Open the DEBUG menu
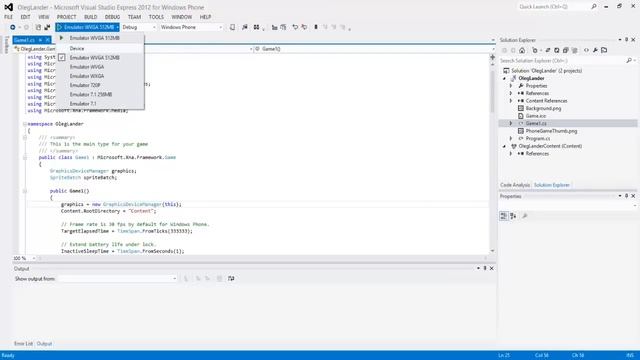640x360 pixels. tap(112, 17)
